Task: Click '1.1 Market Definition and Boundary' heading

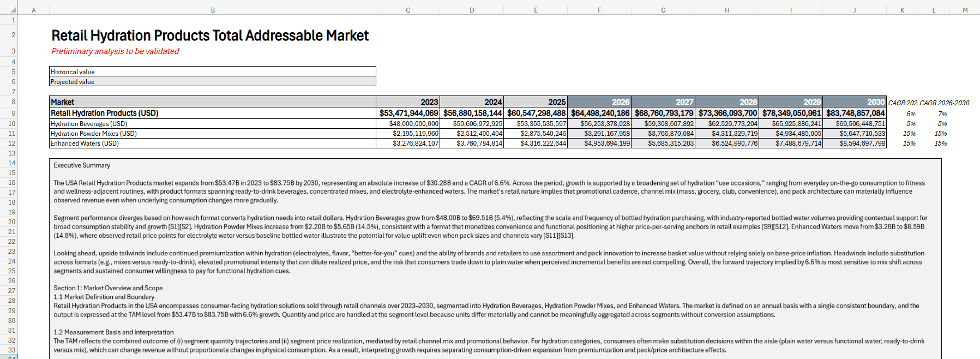Action: (104, 297)
